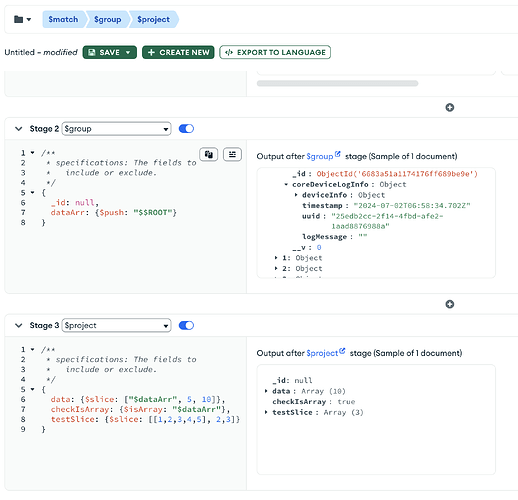Collapse Stage 2 using its chevron
This screenshot has height=500, width=518.
pyautogui.click(x=19, y=129)
